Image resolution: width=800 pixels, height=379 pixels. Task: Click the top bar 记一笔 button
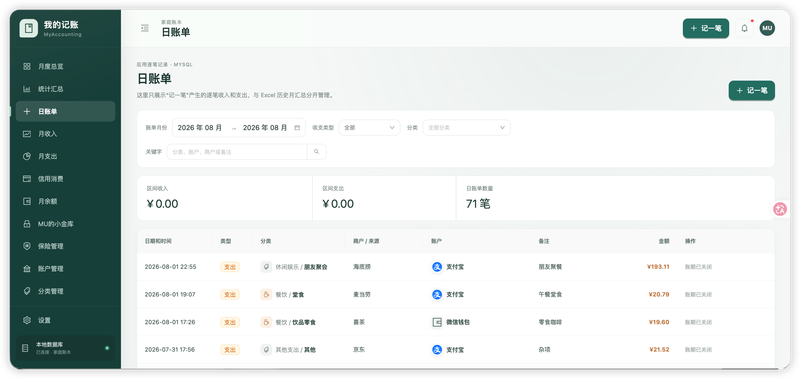(706, 29)
